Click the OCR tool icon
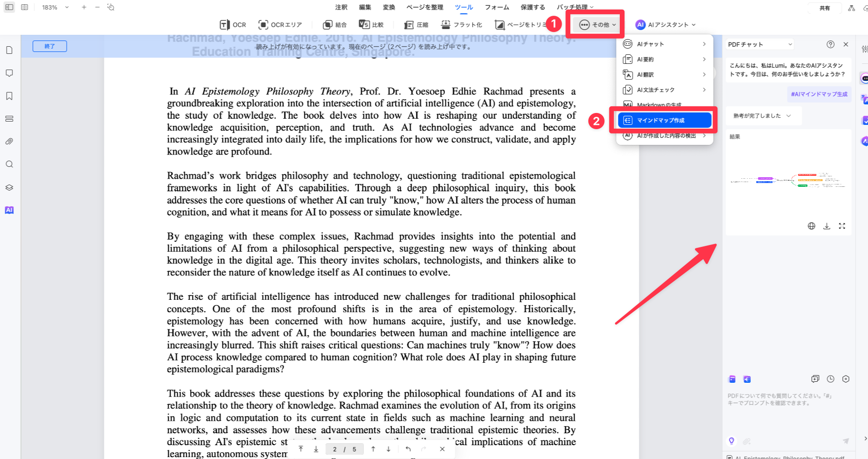 tap(224, 25)
